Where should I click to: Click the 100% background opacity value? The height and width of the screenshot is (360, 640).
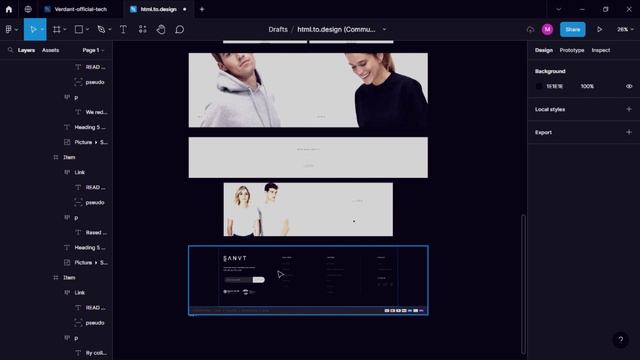click(587, 86)
